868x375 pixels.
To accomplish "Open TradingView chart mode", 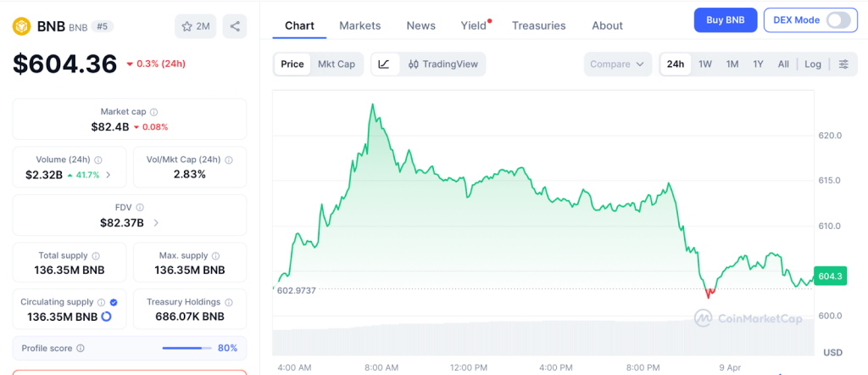I will pos(442,64).
